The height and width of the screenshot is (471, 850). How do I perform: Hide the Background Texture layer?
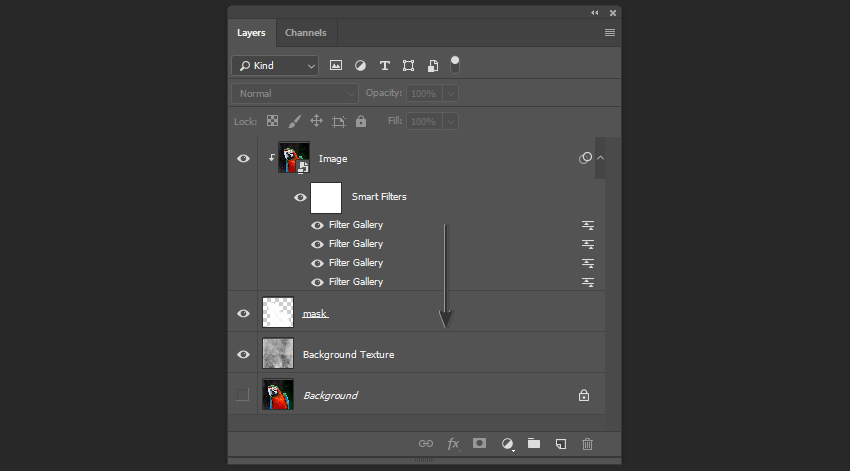tap(243, 354)
